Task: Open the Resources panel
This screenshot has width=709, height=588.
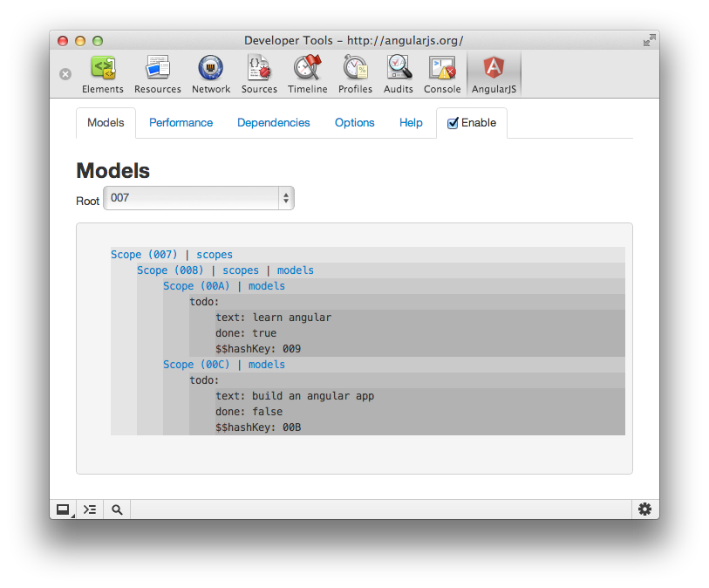Action: 157,74
